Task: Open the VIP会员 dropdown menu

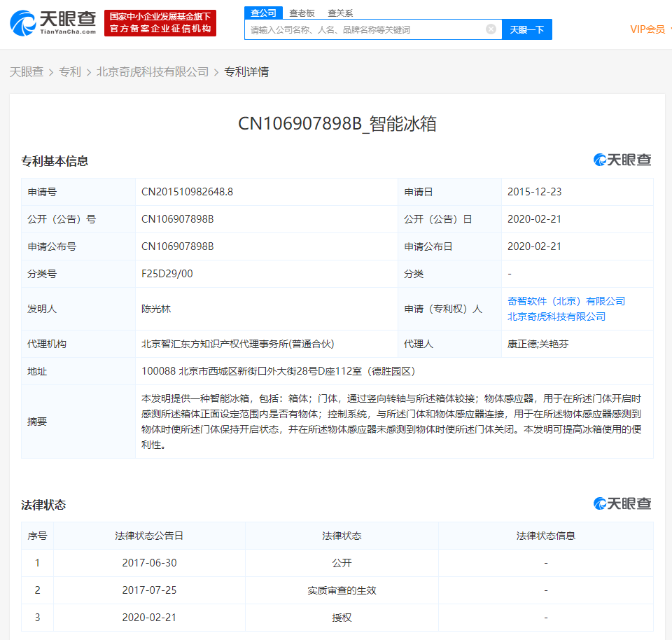Action: coord(650,29)
